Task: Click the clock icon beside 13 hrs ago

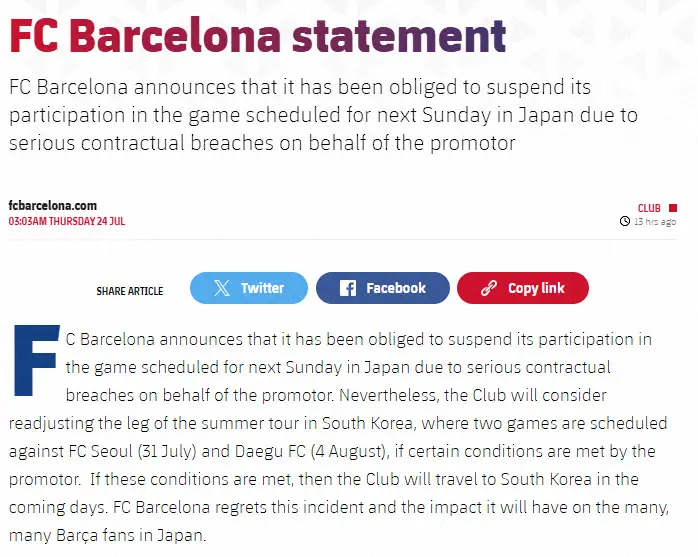Action: click(624, 221)
